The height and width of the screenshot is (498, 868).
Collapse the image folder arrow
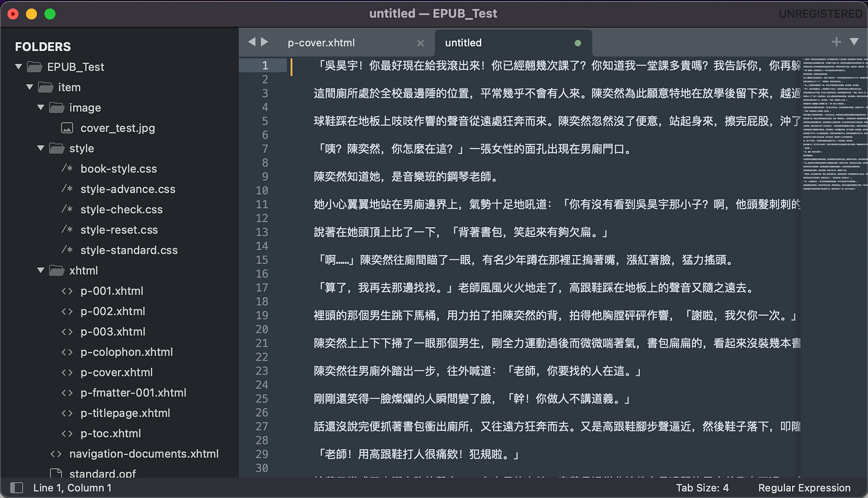click(x=41, y=107)
